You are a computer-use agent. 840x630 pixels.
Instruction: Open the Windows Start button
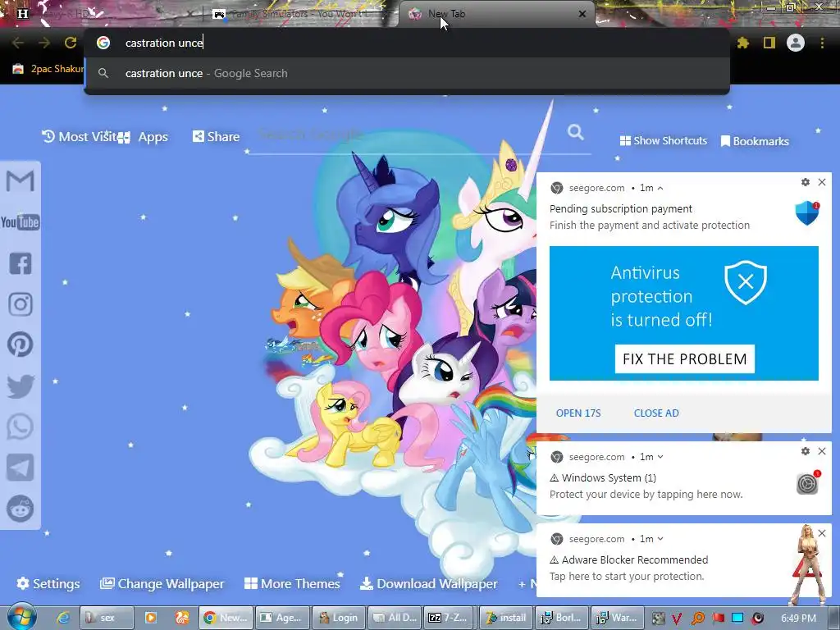(x=21, y=617)
